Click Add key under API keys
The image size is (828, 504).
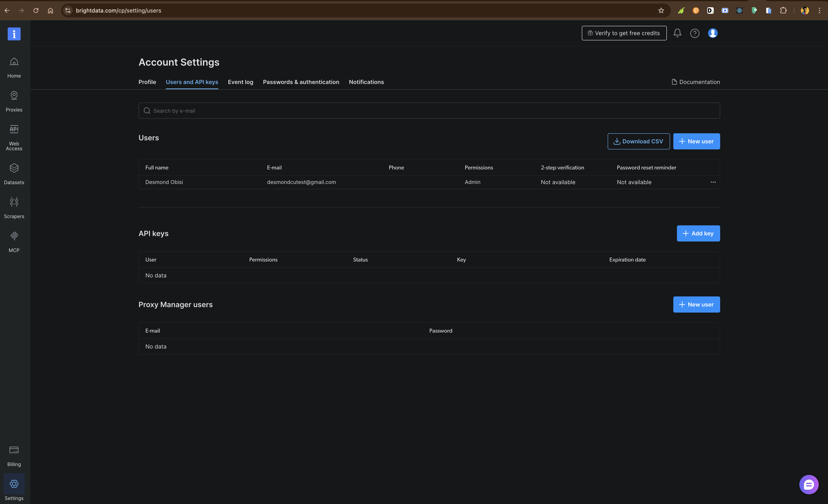coord(698,233)
